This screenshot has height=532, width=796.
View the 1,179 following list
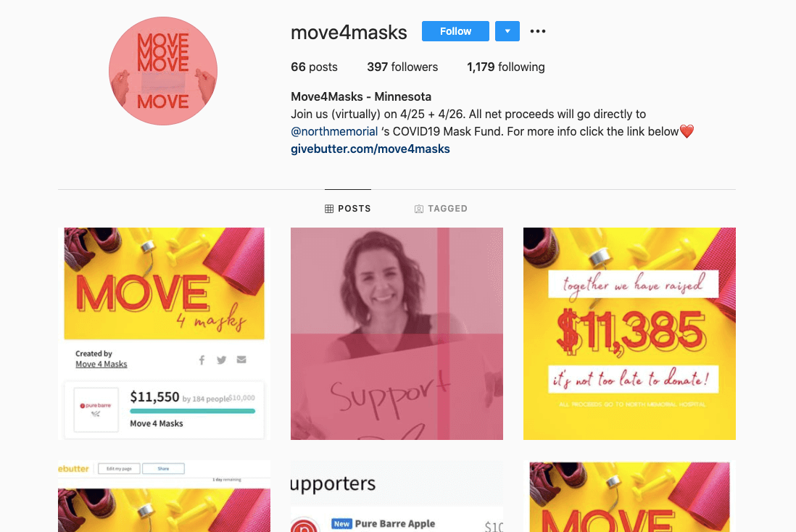click(x=505, y=67)
